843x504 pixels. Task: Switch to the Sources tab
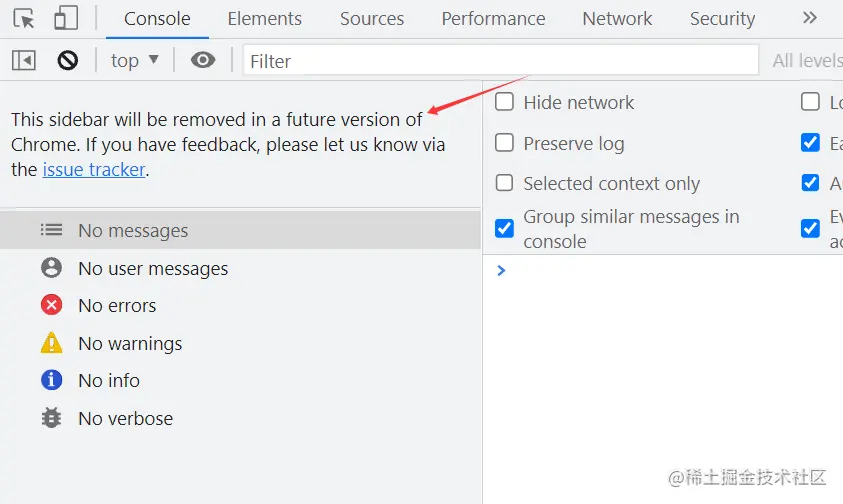tap(372, 18)
